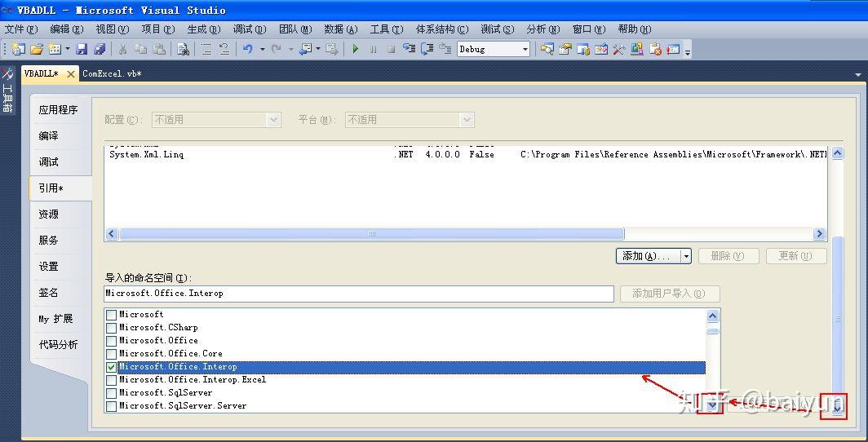
Task: Open the 平台 combo box
Action: (x=410, y=120)
